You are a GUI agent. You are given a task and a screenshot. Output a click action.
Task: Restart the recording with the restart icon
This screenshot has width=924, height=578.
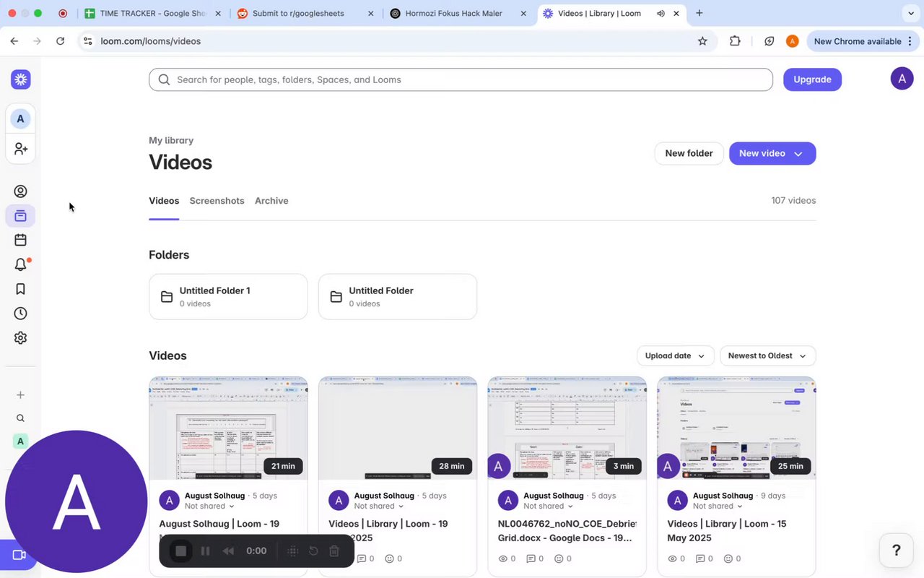(x=313, y=551)
